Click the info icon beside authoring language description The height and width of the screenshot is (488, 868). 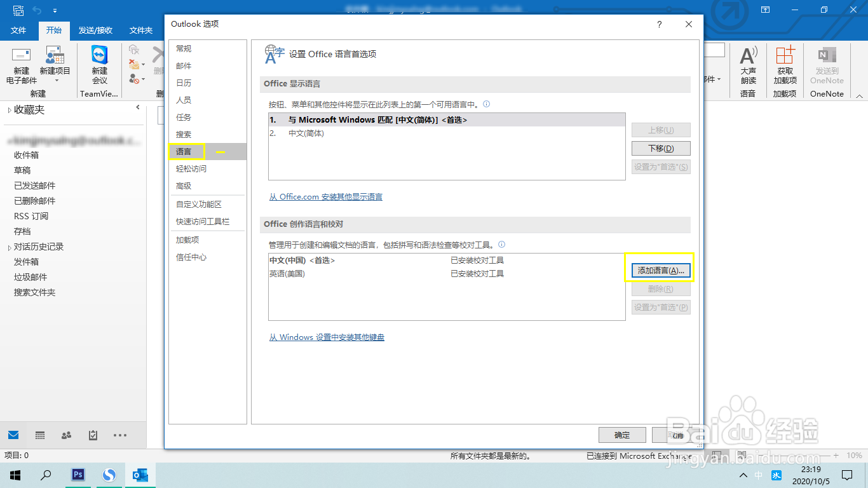[x=501, y=244]
